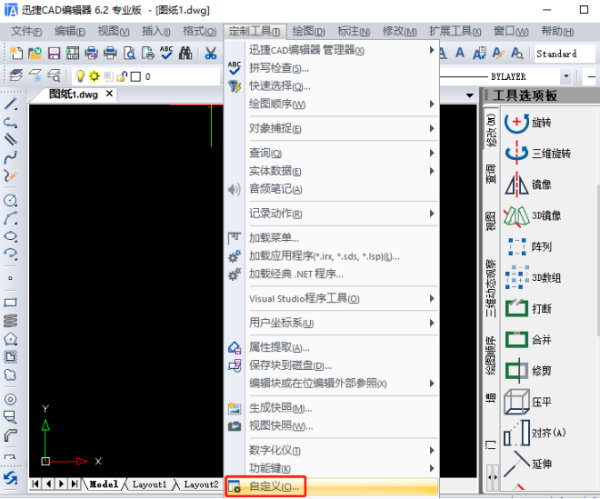The width and height of the screenshot is (600, 499).
Task: Click the purple Save icon
Action: point(54,53)
